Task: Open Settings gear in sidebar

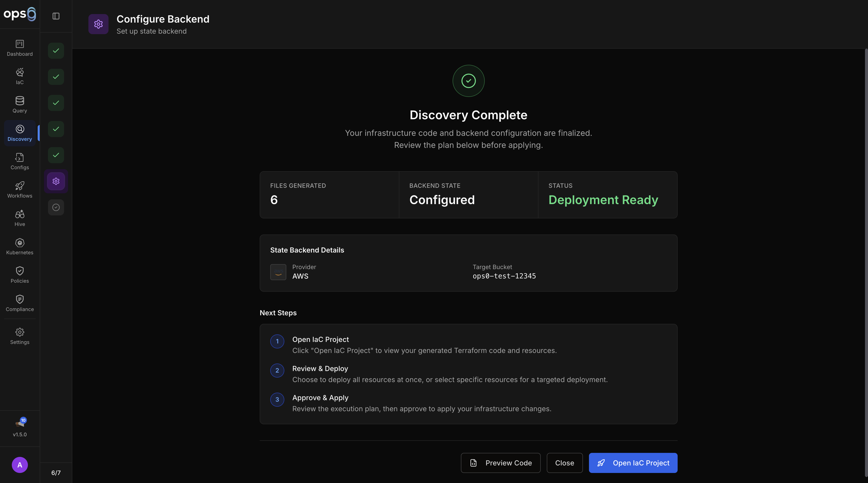Action: 20,336
